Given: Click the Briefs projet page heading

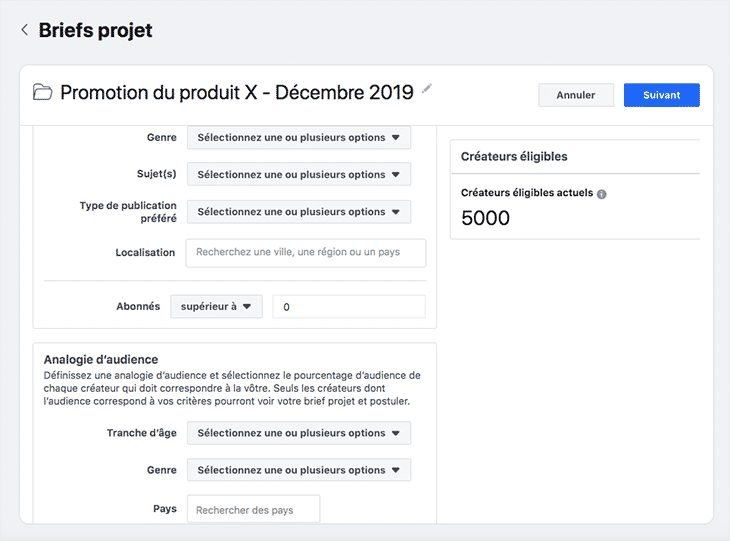Looking at the screenshot, I should (95, 30).
